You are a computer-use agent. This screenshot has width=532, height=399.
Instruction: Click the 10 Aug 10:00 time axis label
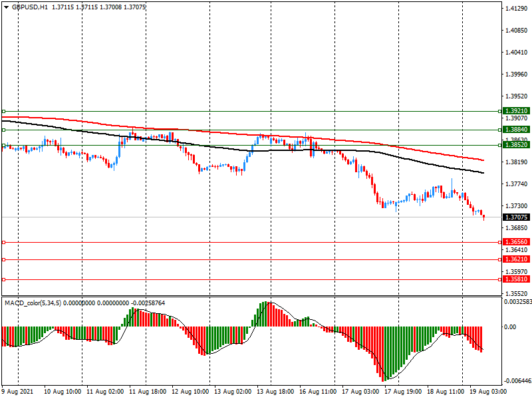click(x=63, y=392)
